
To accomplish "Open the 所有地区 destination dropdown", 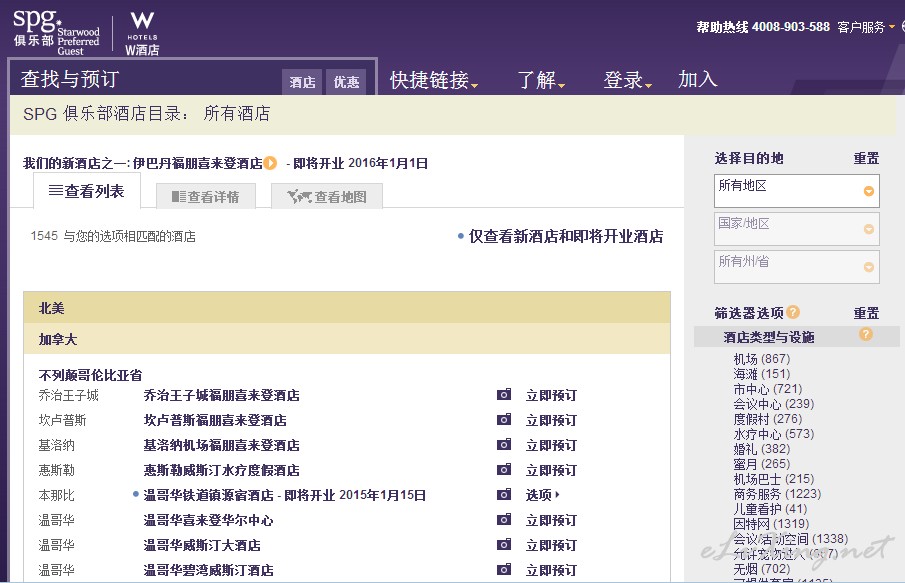I will [796, 191].
